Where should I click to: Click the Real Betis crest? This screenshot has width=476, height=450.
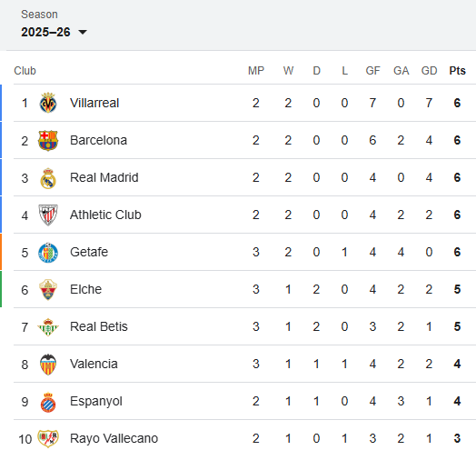click(48, 327)
